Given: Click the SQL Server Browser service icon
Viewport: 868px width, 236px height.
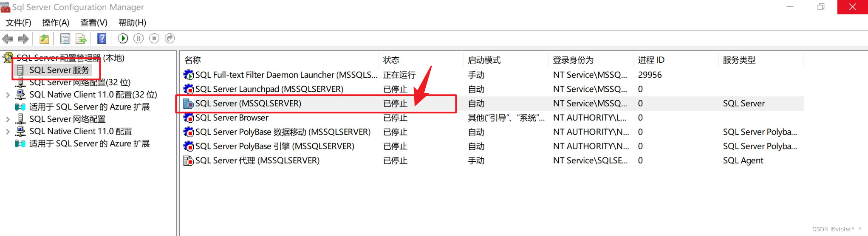Looking at the screenshot, I should pyautogui.click(x=188, y=118).
